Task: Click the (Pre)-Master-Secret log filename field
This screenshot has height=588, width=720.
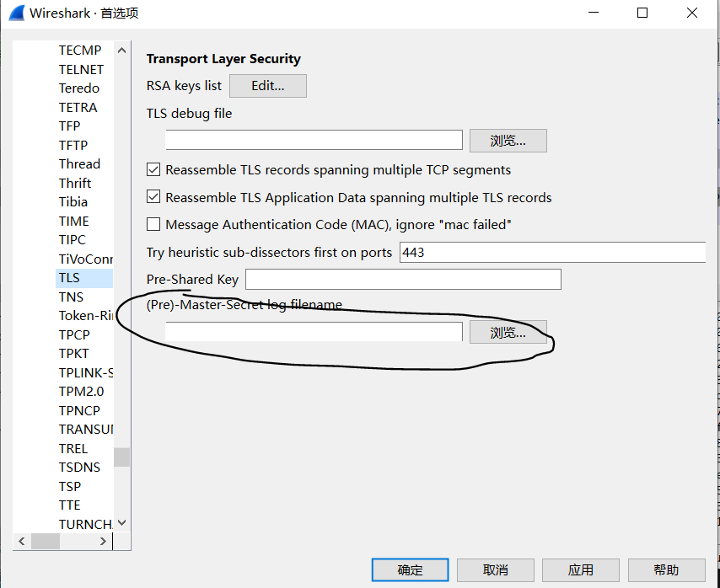Action: point(314,332)
